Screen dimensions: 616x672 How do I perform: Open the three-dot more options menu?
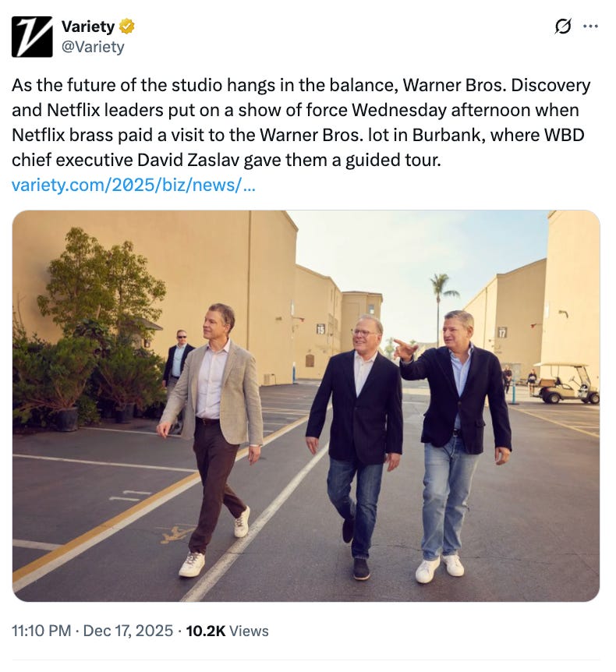(x=591, y=27)
